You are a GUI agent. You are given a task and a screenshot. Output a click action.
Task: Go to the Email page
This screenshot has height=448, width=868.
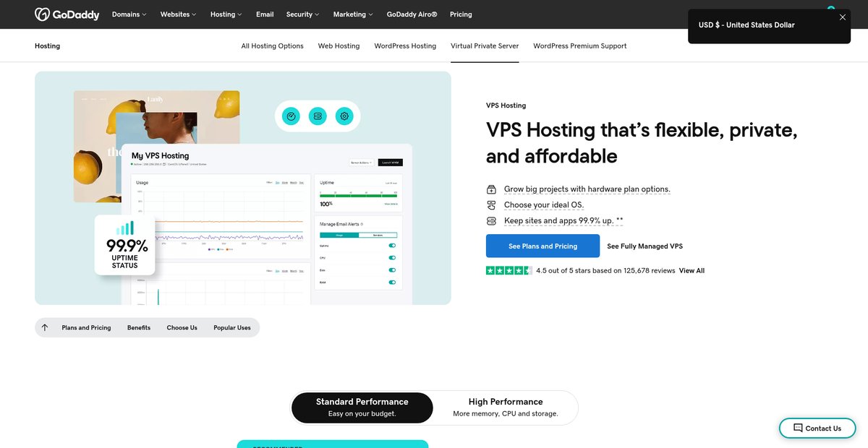(265, 14)
